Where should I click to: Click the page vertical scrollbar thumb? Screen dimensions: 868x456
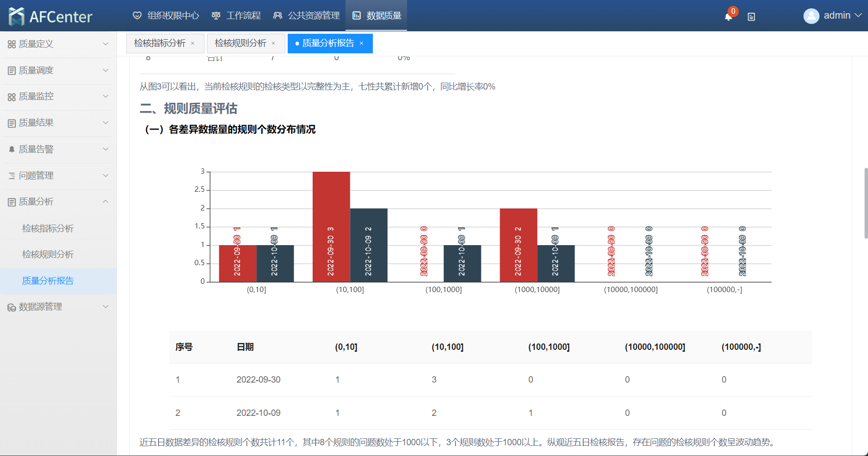(866, 203)
